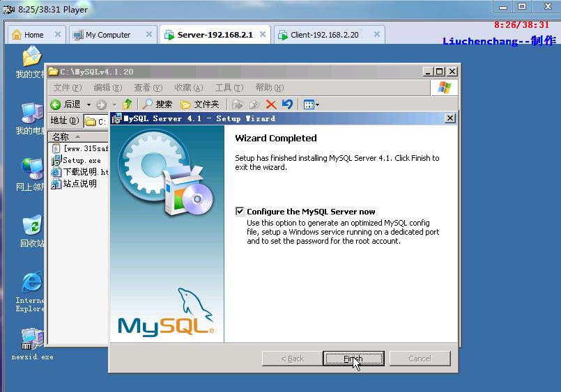Click the 我的电脑 desktop icon
Screen dimensions: 561x392
(31, 118)
